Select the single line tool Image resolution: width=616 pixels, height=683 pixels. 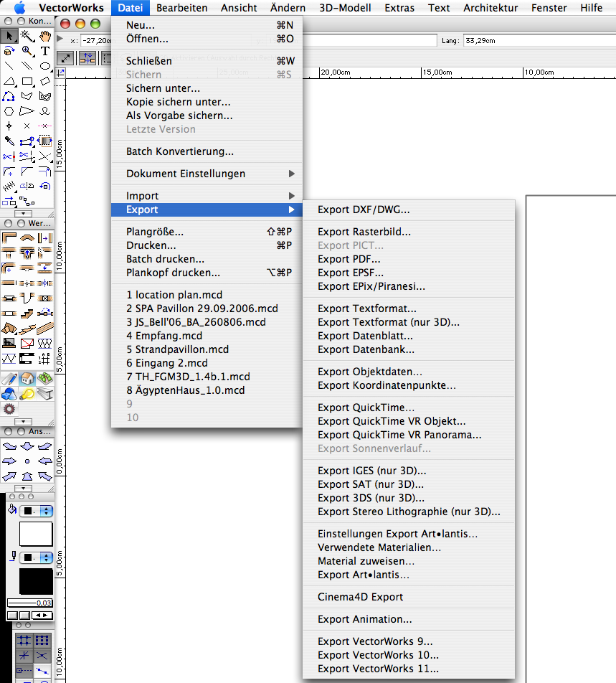pos(9,66)
